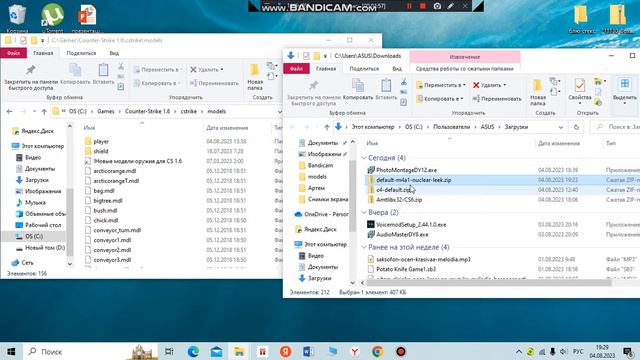Open Google Chrome from the taskbar
Image resolution: width=640 pixels, height=360 pixels.
coord(378,351)
